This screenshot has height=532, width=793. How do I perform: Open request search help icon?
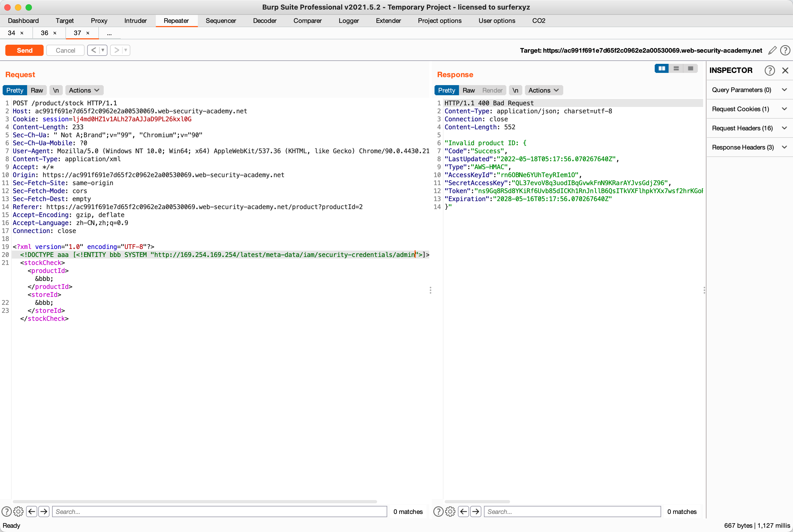pos(6,512)
